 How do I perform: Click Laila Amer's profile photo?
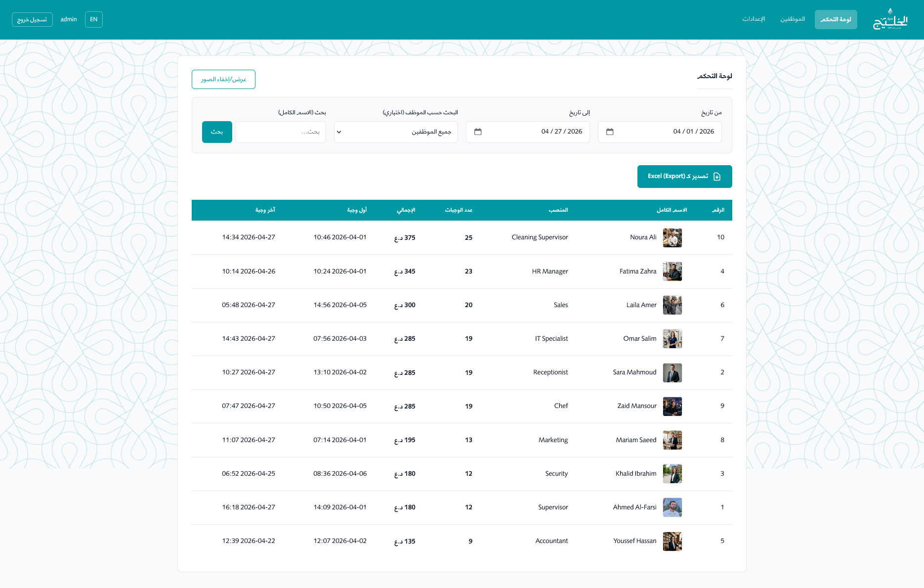[672, 305]
